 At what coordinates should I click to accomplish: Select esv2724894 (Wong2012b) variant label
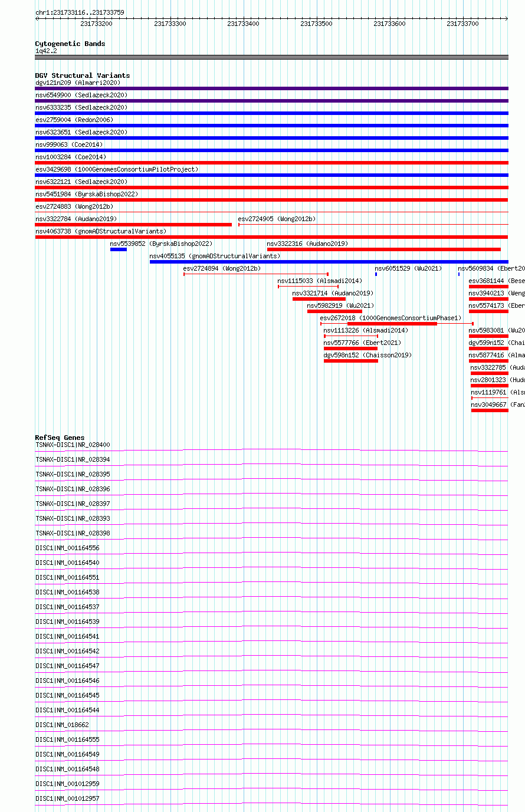point(222,268)
